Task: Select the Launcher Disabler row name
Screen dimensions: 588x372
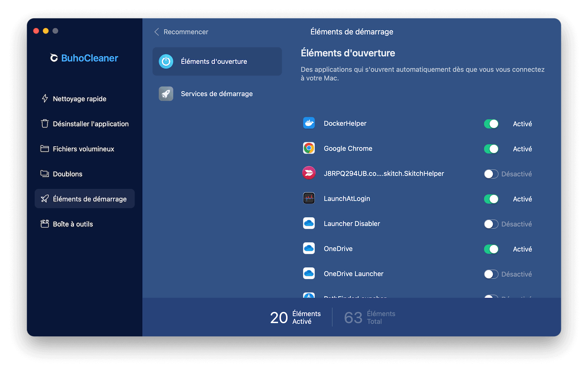Action: point(352,224)
